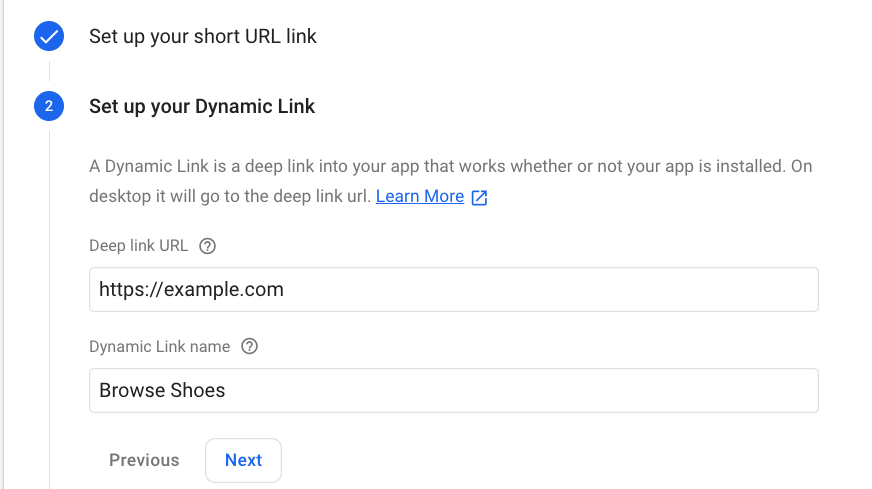
Task: Open the Deep link URL help icon
Action: [x=208, y=246]
